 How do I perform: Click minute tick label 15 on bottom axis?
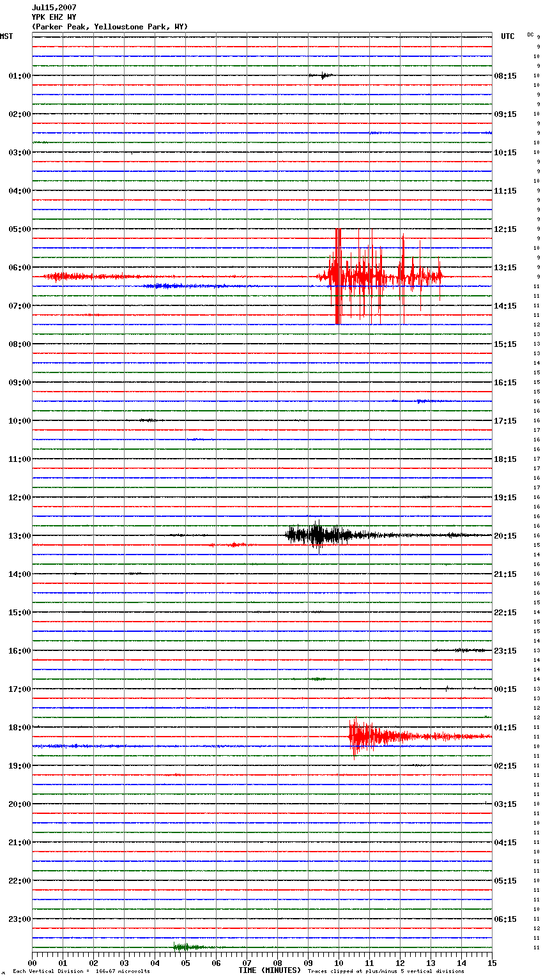tap(492, 963)
